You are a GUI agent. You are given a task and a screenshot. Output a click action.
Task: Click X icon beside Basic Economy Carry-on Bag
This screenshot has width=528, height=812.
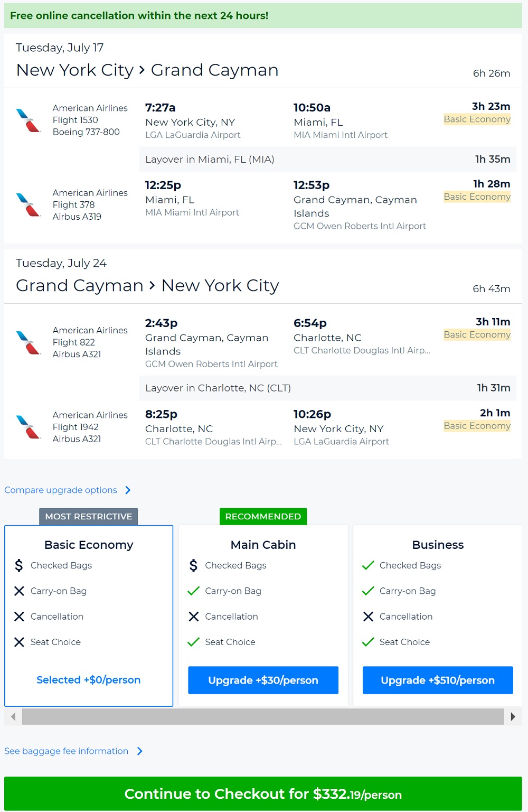[19, 591]
